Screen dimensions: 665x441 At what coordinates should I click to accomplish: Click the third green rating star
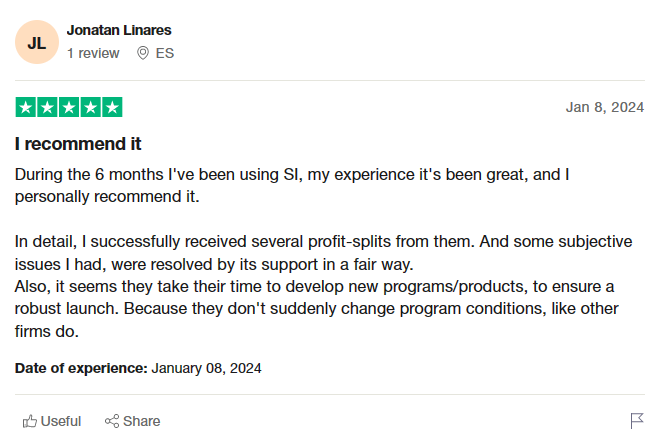point(69,107)
